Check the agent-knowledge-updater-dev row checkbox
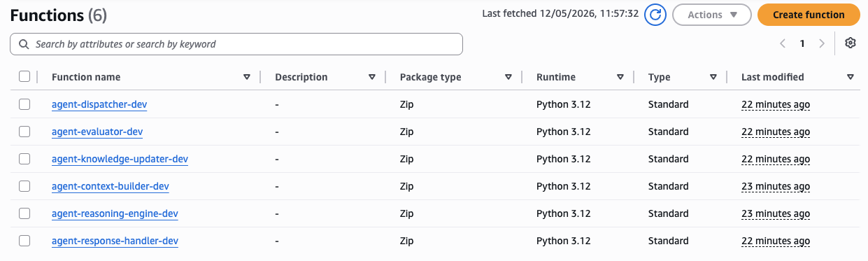Viewport: 868px width, 261px height. (24, 159)
